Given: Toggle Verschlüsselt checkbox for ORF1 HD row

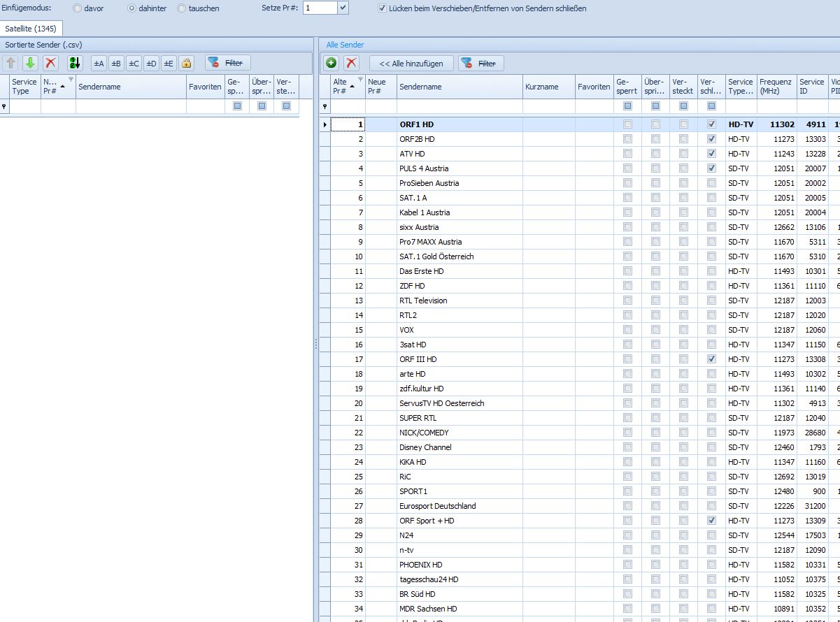Looking at the screenshot, I should 711,124.
